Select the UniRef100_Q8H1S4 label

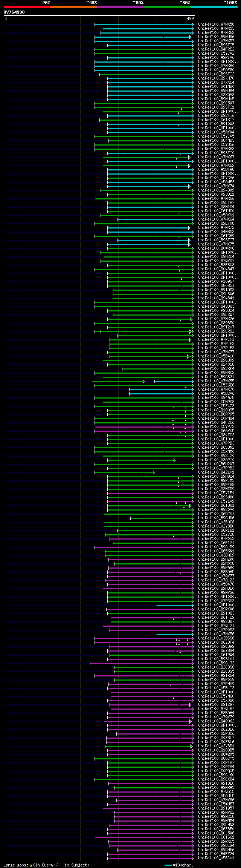pyautogui.click(x=216, y=207)
